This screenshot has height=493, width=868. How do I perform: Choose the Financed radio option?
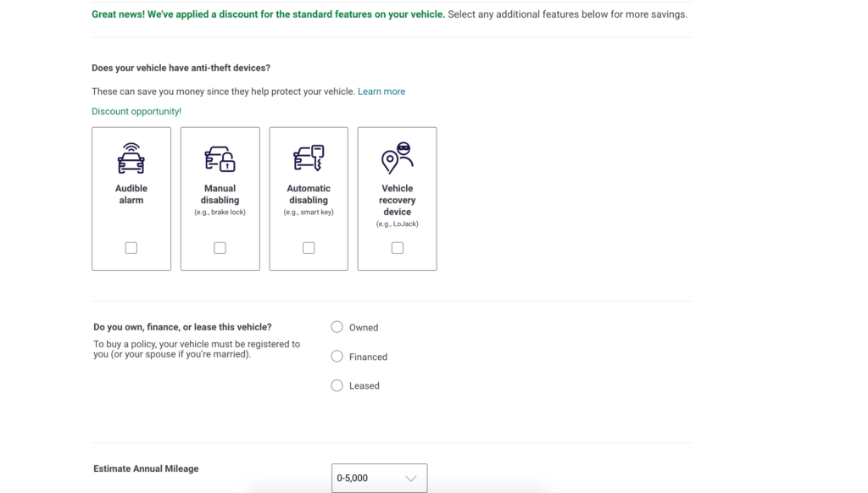337,357
